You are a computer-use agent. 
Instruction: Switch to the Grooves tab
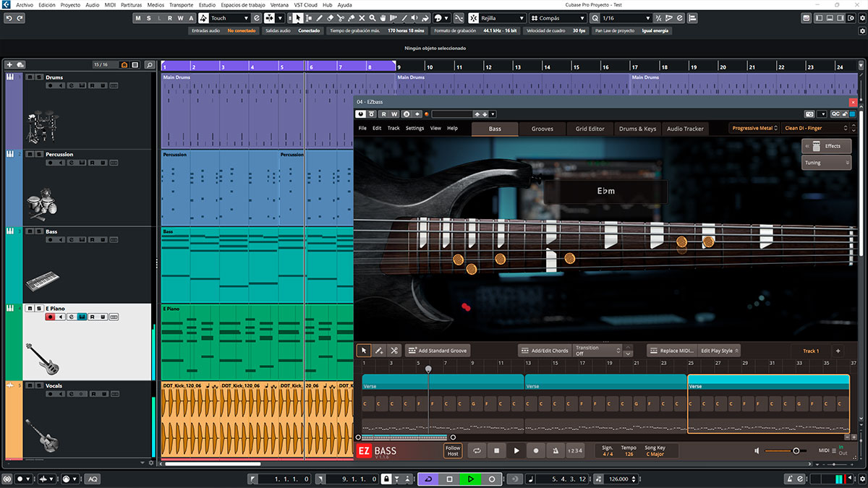pyautogui.click(x=542, y=129)
